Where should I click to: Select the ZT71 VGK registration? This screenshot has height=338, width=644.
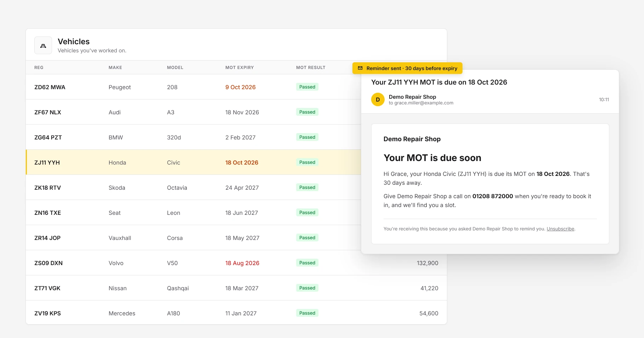click(47, 288)
